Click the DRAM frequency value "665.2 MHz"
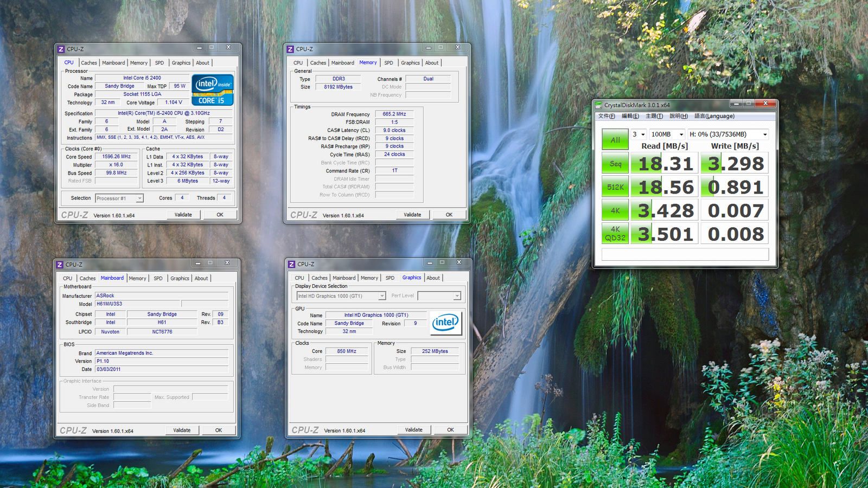Image resolution: width=868 pixels, height=488 pixels. [394, 114]
